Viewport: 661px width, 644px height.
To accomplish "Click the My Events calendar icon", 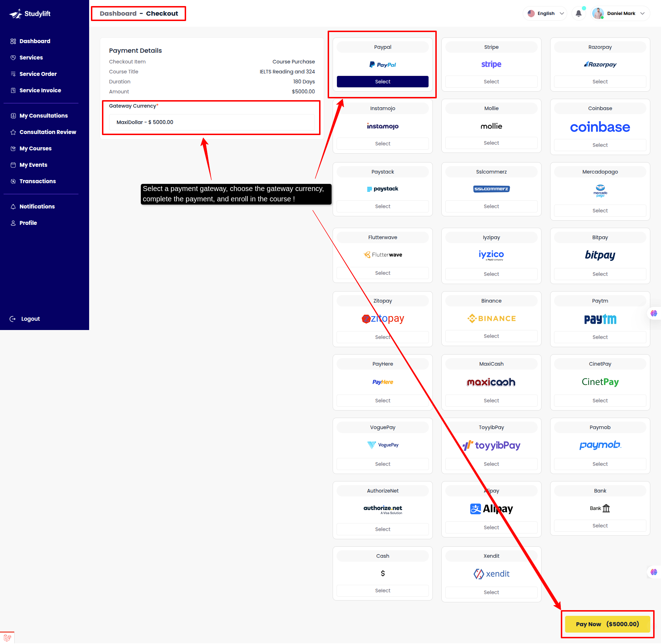I will click(13, 165).
